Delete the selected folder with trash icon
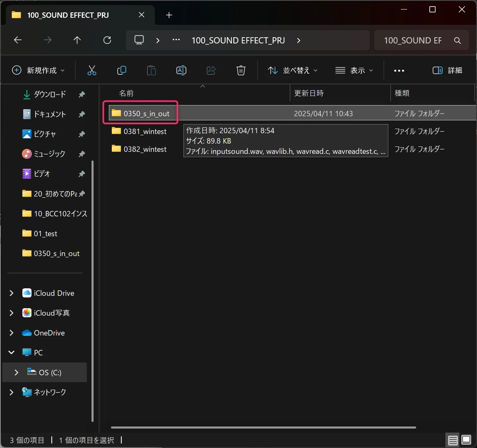 (241, 70)
